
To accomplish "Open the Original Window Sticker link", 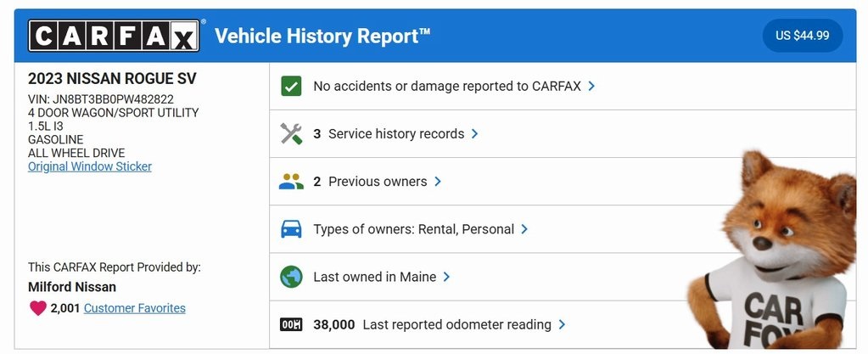I will pyautogui.click(x=90, y=166).
